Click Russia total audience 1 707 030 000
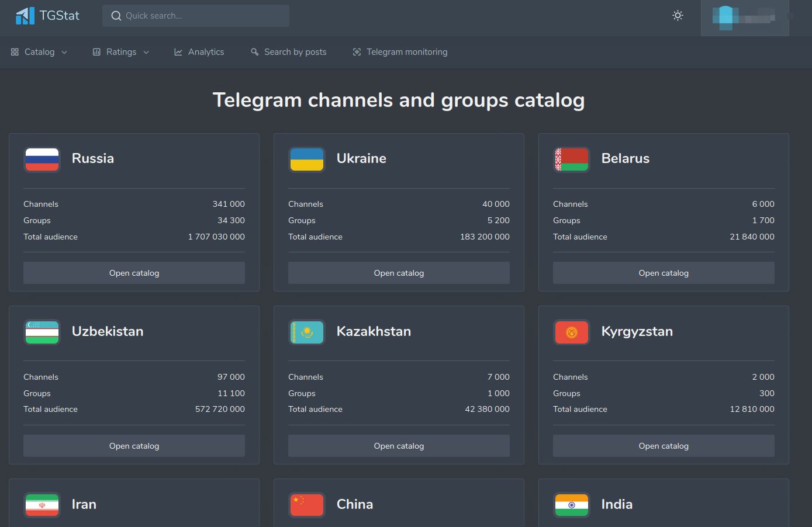Viewport: 812px width, 527px height. pos(216,237)
